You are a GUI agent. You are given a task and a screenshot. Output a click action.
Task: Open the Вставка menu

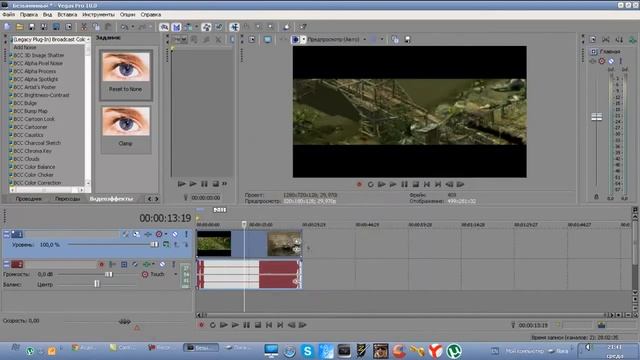(x=67, y=14)
